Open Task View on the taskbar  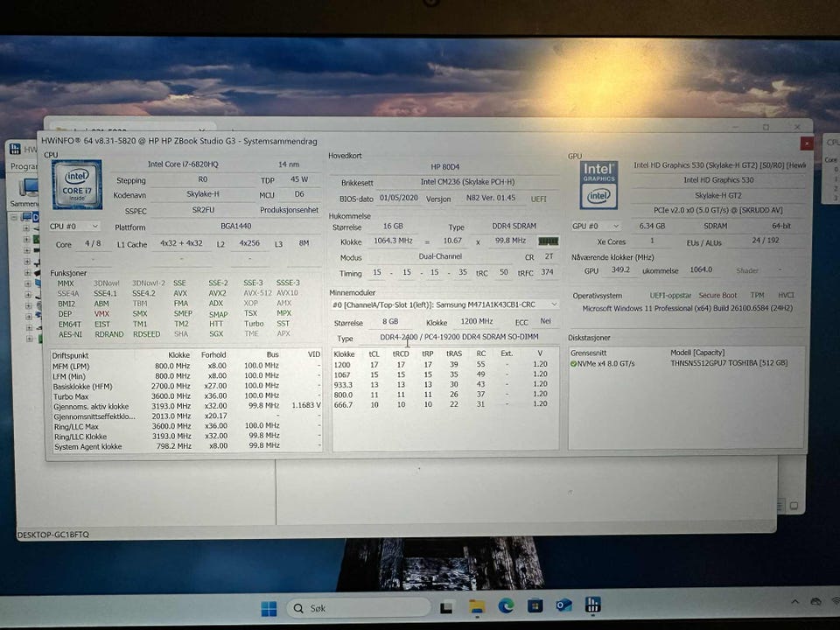pyautogui.click(x=445, y=607)
